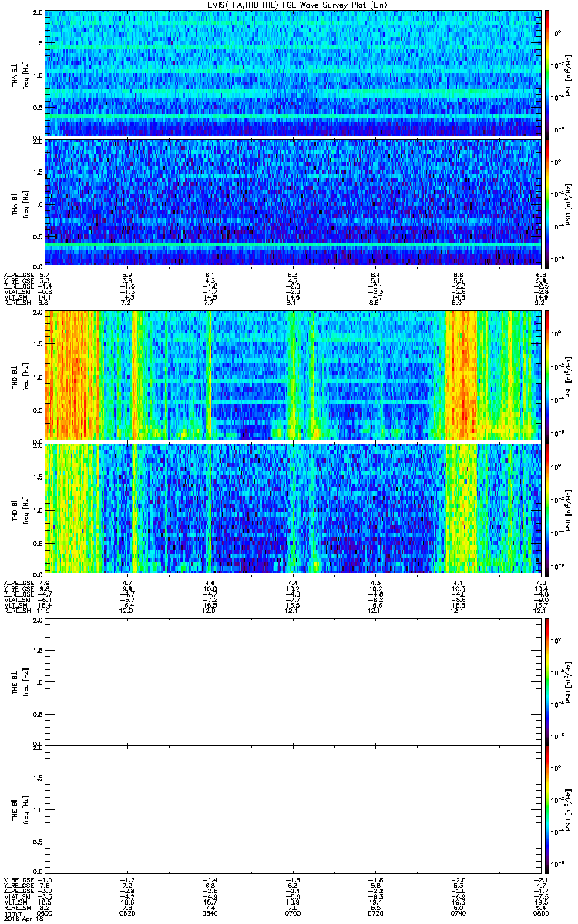The image size is (578, 924).
Task: Click the THE B-perpendicular panel color bar
Action: click(x=548, y=681)
